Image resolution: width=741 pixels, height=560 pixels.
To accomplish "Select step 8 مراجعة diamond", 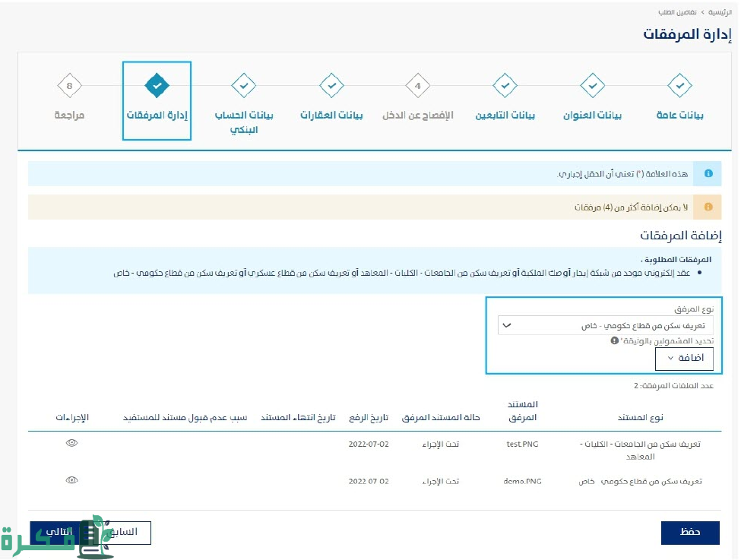I will (x=69, y=86).
